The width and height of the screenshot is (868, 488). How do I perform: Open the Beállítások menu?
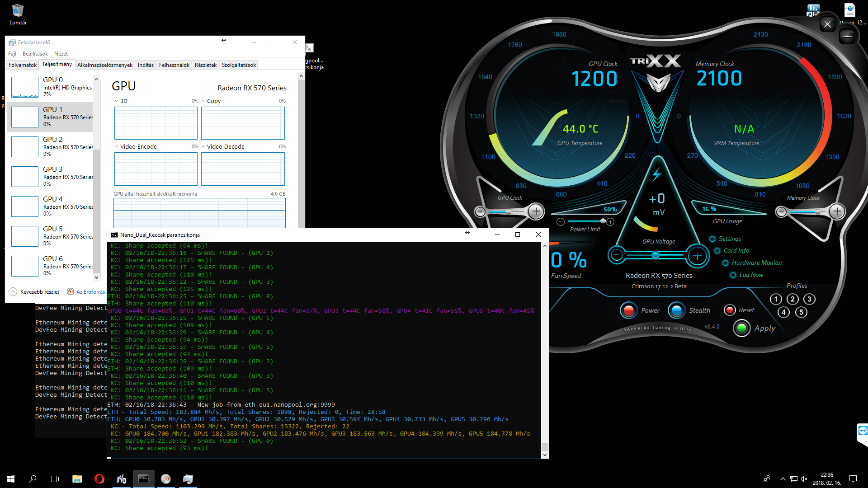(x=35, y=54)
